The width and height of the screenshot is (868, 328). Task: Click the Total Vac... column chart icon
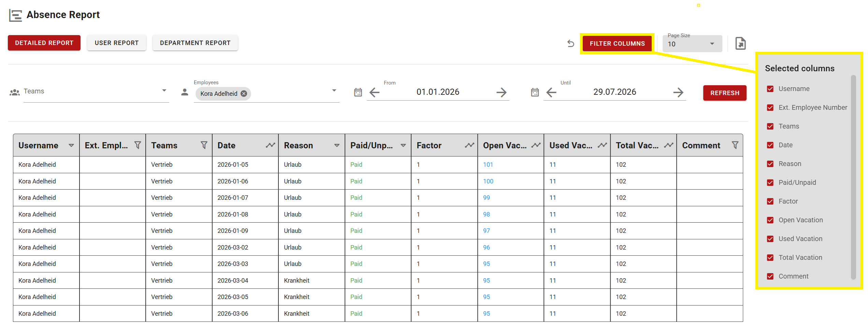click(x=669, y=145)
